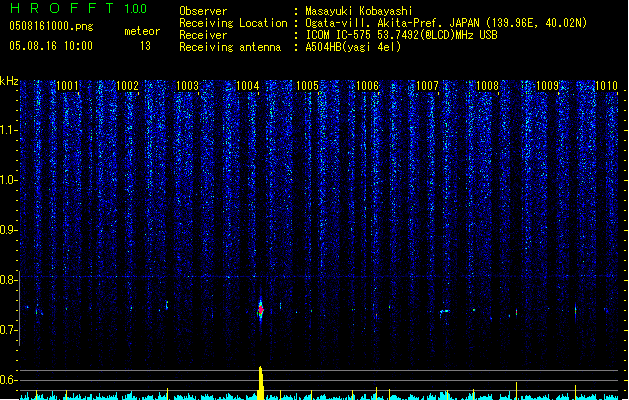The width and height of the screenshot is (629, 400).
Task: Click the A504HB(yagi 4el) antenna text
Action: point(353,47)
